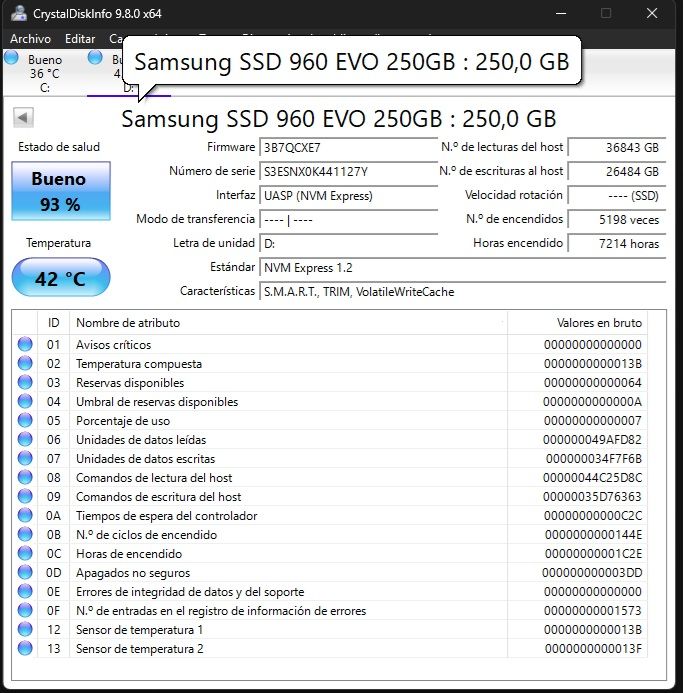The height and width of the screenshot is (693, 684).
Task: Click status orb for registro de información de errores
Action: [x=25, y=610]
